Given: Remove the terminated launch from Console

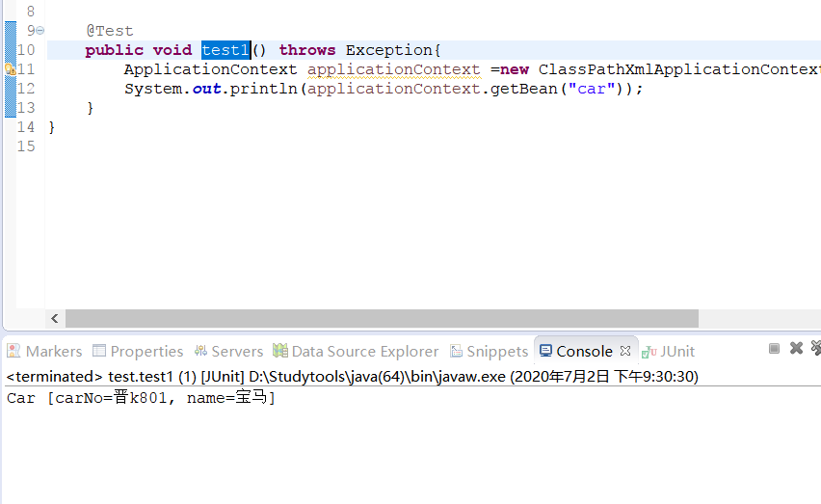Looking at the screenshot, I should pos(796,349).
